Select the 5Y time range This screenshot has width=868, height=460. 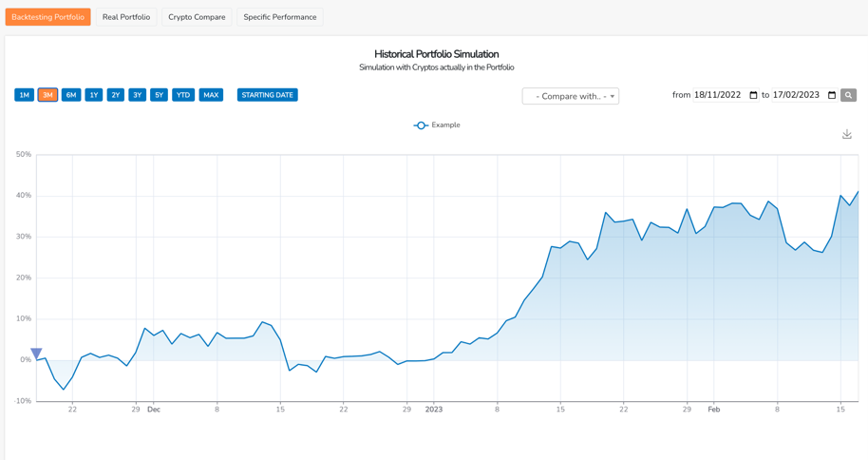click(159, 95)
